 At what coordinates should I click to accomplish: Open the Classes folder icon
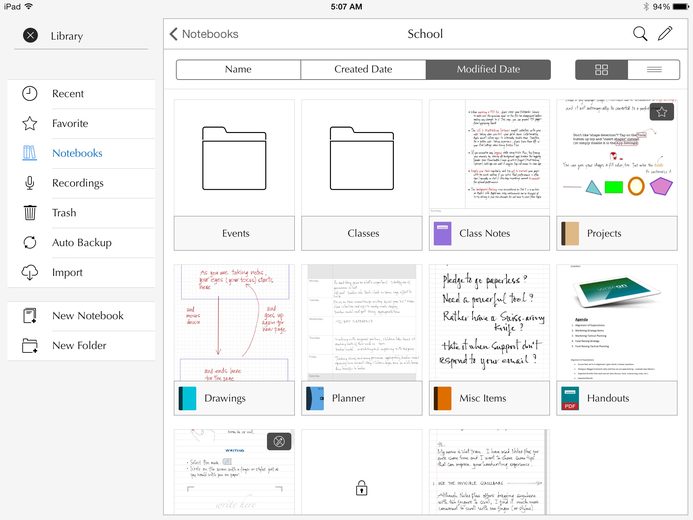[362, 158]
